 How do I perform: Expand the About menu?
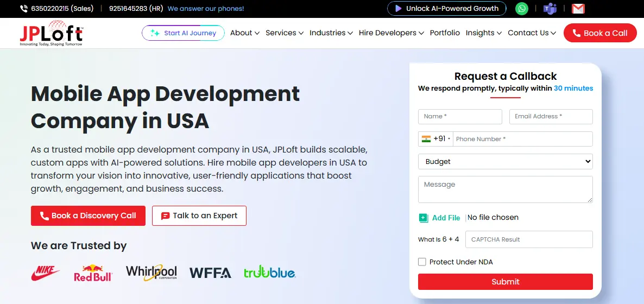[x=245, y=33]
